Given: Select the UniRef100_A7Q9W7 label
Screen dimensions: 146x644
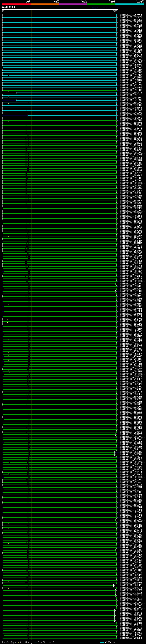Looking at the screenshot, I should point(131,105).
